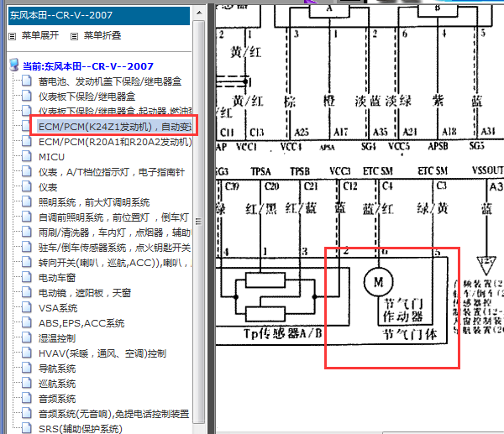
Task: Open 雨刷/清洗器，车内灯，点烟器 entry
Action: point(115,233)
